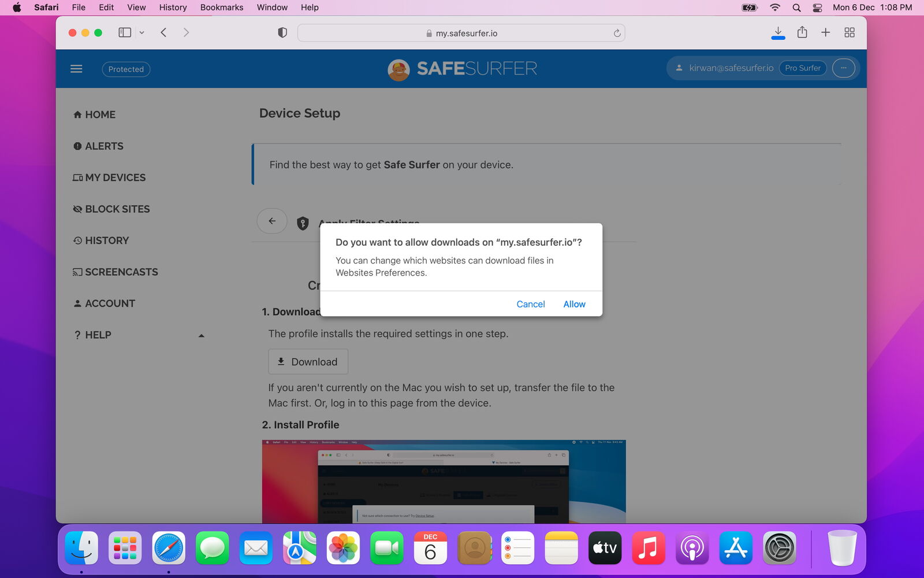Screen dimensions: 924x578
Task: Click the back arrow in Device Setup
Action: [272, 221]
